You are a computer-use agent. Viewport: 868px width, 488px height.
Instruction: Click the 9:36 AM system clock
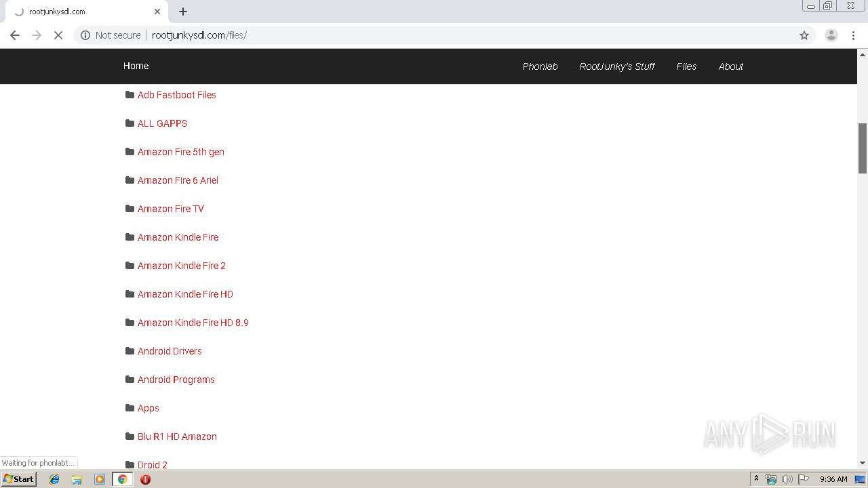[833, 479]
